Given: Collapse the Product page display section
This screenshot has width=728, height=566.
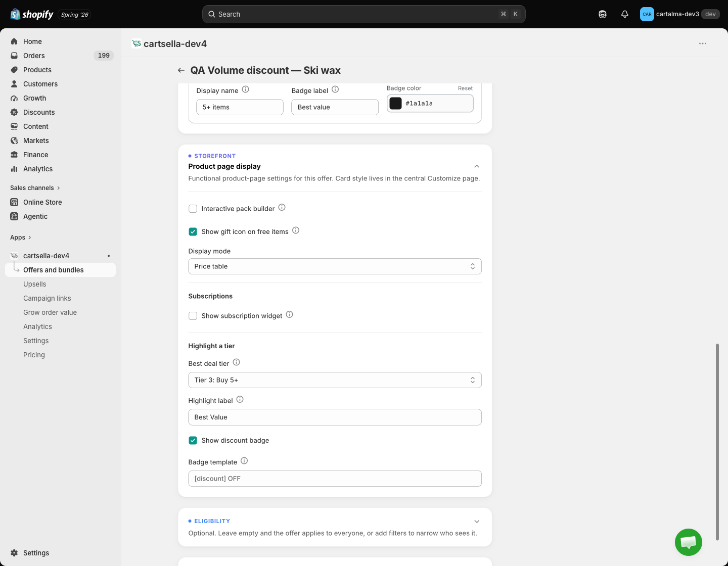Looking at the screenshot, I should pyautogui.click(x=476, y=166).
